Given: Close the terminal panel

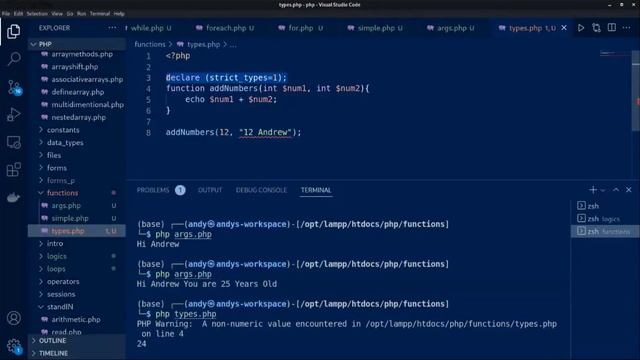Looking at the screenshot, I should [629, 190].
